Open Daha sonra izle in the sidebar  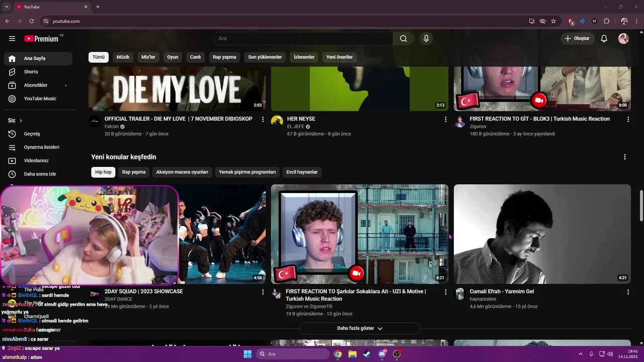38,174
